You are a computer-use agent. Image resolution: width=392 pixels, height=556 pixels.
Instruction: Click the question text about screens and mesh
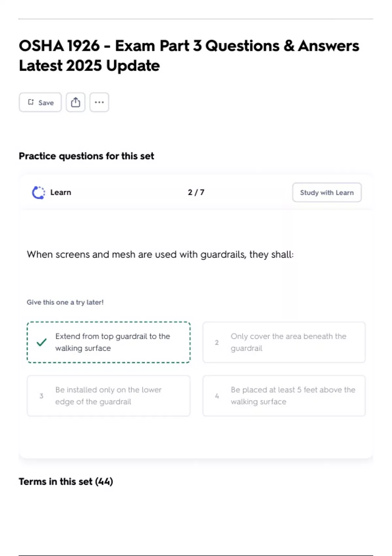(x=160, y=254)
